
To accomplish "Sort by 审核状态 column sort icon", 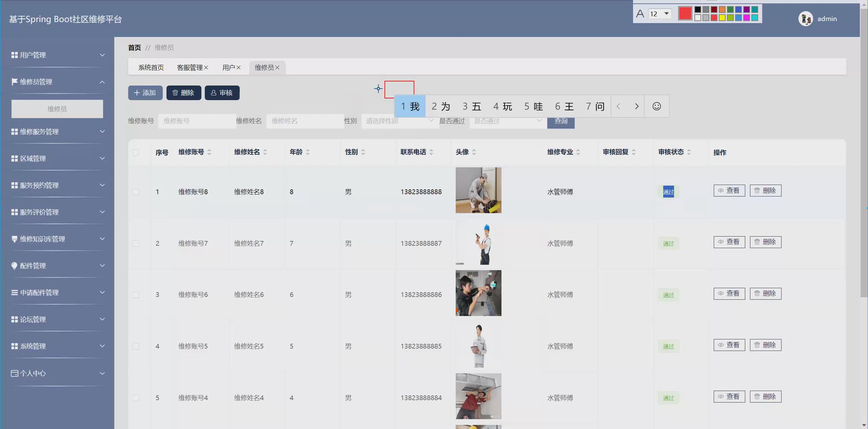I will [689, 152].
